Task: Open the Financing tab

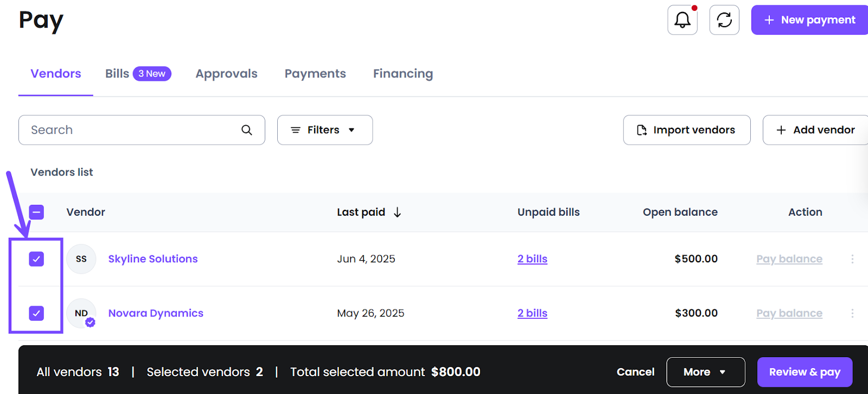Action: (x=403, y=74)
